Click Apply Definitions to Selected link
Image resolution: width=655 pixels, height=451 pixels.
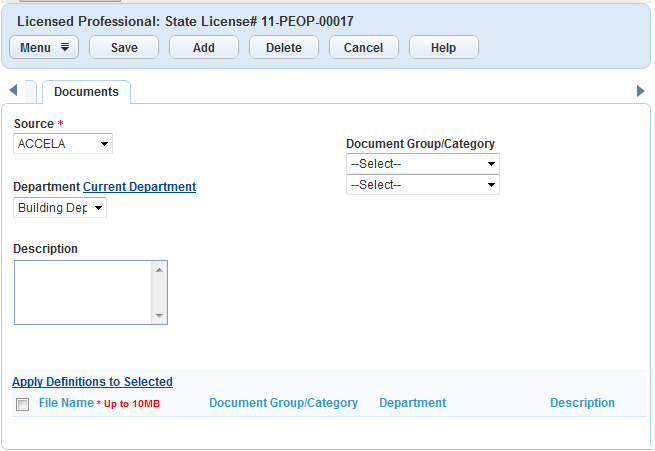click(x=92, y=382)
